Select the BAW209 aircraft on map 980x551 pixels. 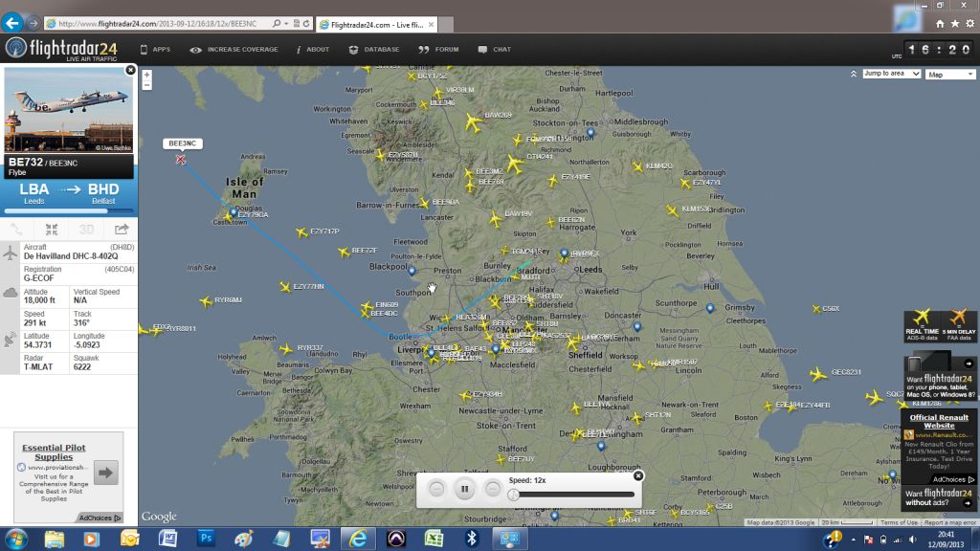click(473, 121)
